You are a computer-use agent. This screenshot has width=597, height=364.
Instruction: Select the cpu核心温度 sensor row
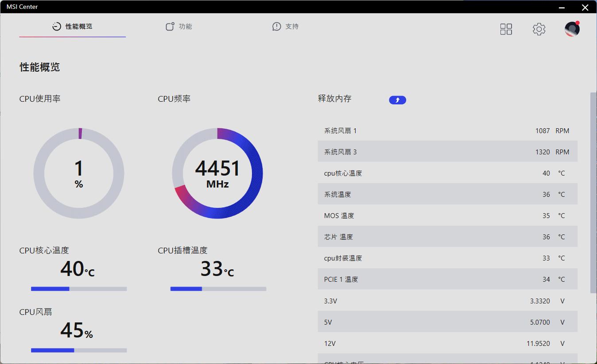[447, 173]
